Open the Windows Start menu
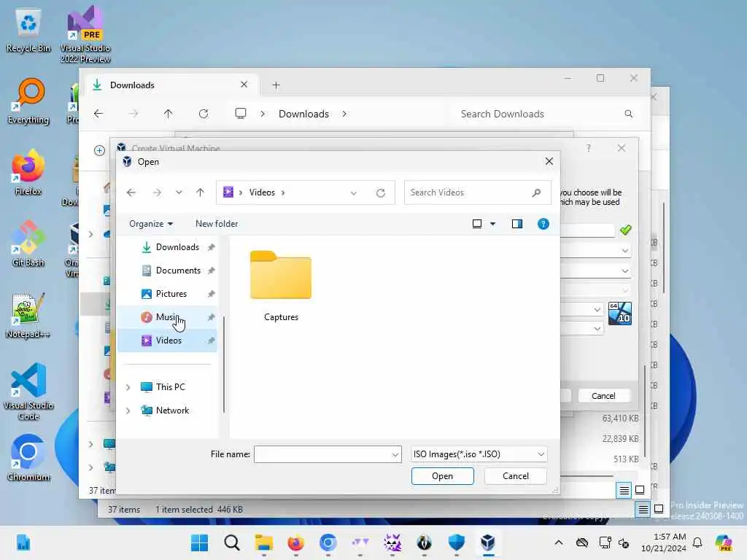This screenshot has width=747, height=560. point(200,542)
